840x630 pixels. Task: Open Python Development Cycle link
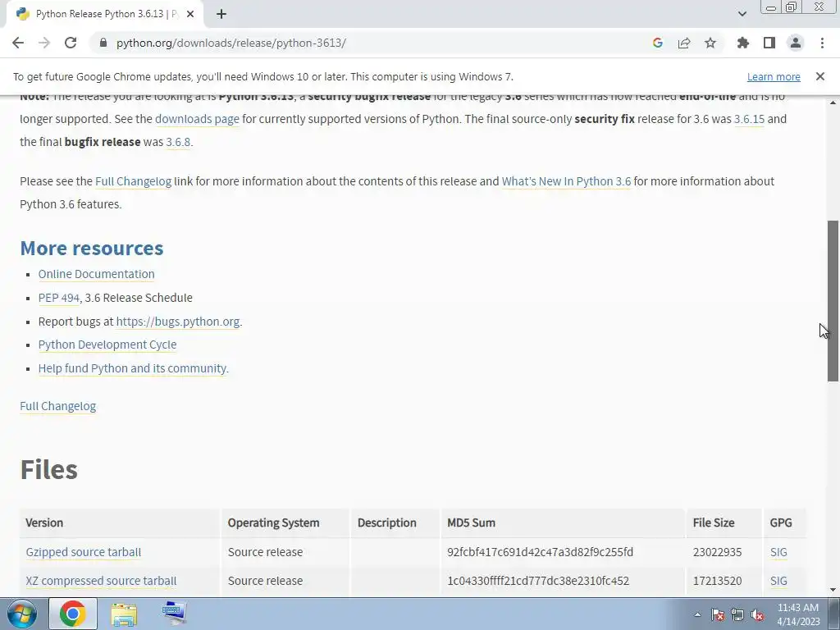(107, 345)
